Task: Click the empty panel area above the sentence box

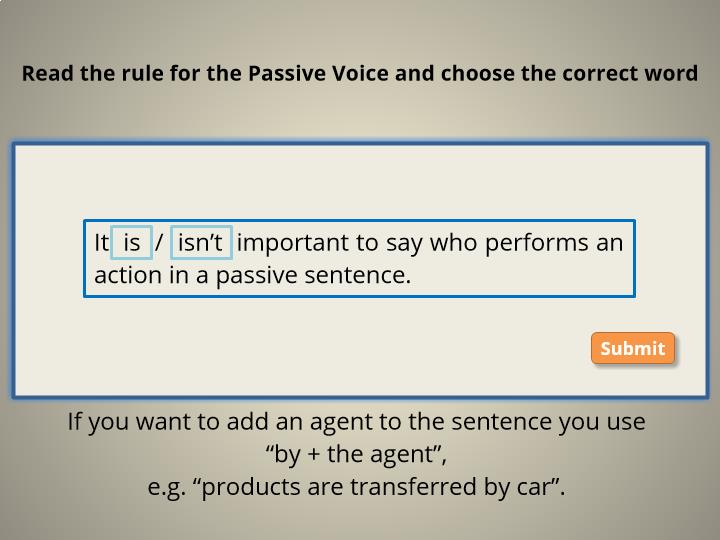Action: [360, 183]
